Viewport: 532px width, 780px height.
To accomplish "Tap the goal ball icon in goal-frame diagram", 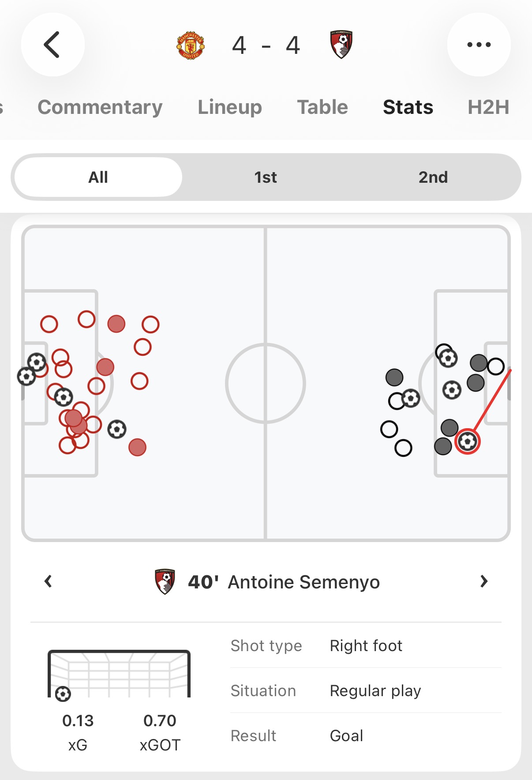I will [x=63, y=694].
